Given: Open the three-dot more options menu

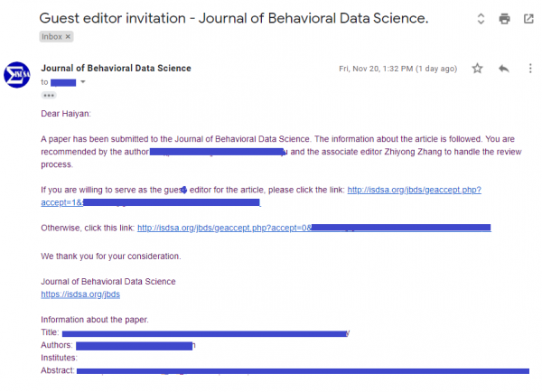Looking at the screenshot, I should 530,69.
